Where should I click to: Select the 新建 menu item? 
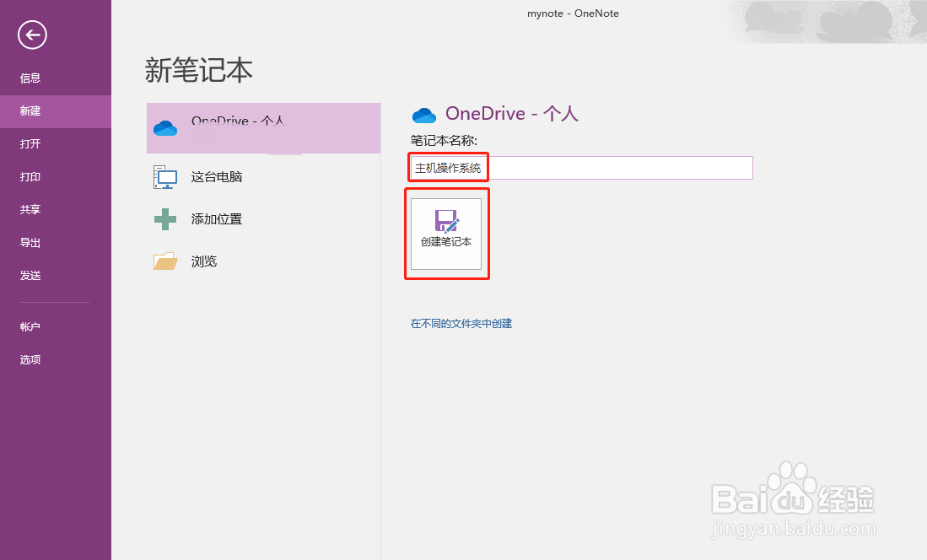(56, 111)
